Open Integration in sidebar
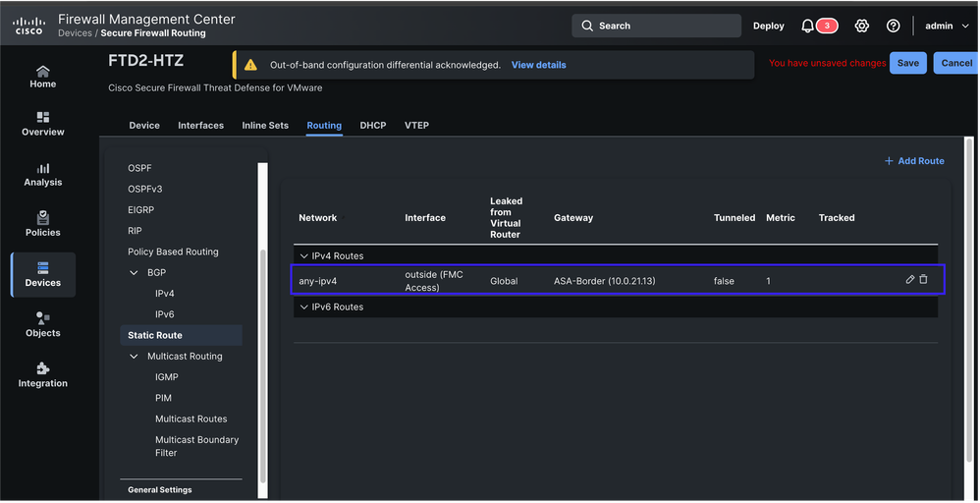Viewport: 980px width, 503px height. point(42,375)
